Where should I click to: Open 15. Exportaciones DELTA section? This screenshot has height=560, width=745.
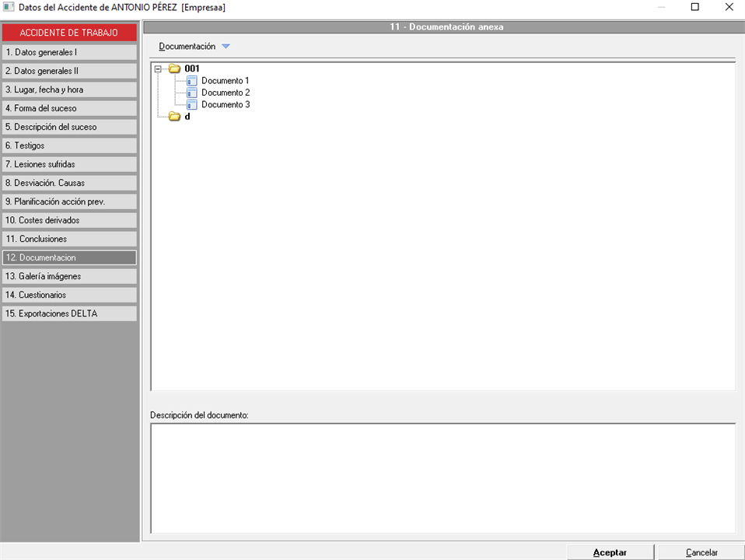point(69,313)
